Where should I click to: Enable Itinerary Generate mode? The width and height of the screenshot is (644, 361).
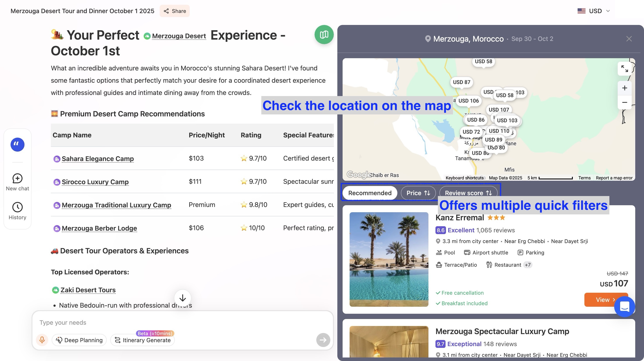[143, 340]
